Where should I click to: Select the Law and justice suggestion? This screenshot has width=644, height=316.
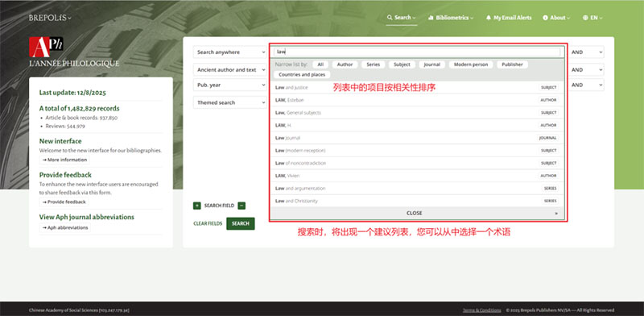click(417, 88)
